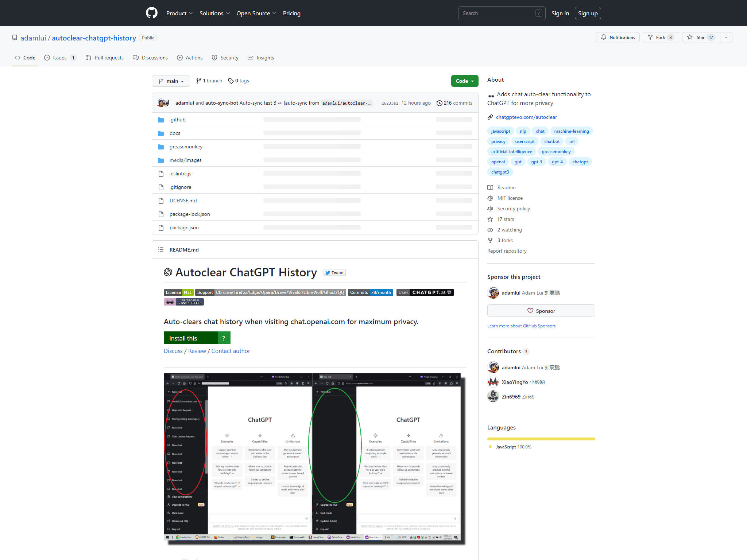Click the Sponsor heart button
The width and height of the screenshot is (747, 560).
pyautogui.click(x=541, y=311)
